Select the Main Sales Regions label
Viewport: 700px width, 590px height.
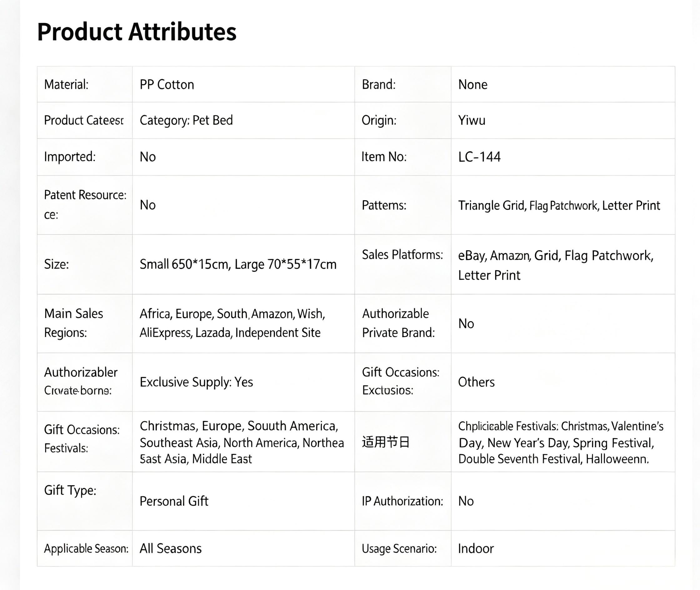73,323
